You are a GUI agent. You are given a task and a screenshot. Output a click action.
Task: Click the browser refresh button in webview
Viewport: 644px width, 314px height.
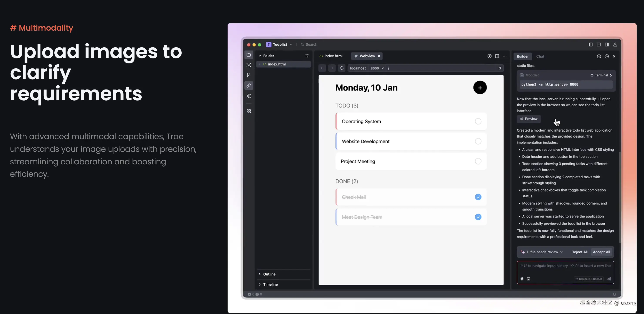click(342, 68)
